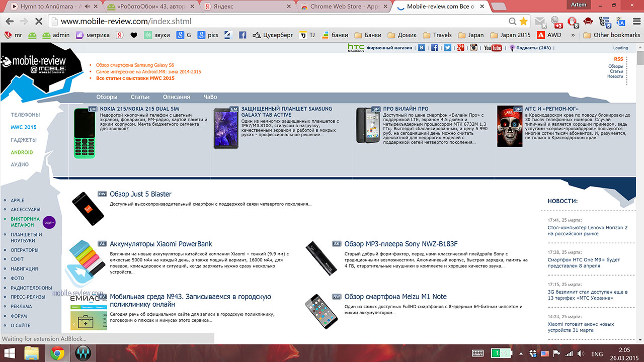
Task: Open the Домик bookmarks folder
Action: pyautogui.click(x=402, y=35)
